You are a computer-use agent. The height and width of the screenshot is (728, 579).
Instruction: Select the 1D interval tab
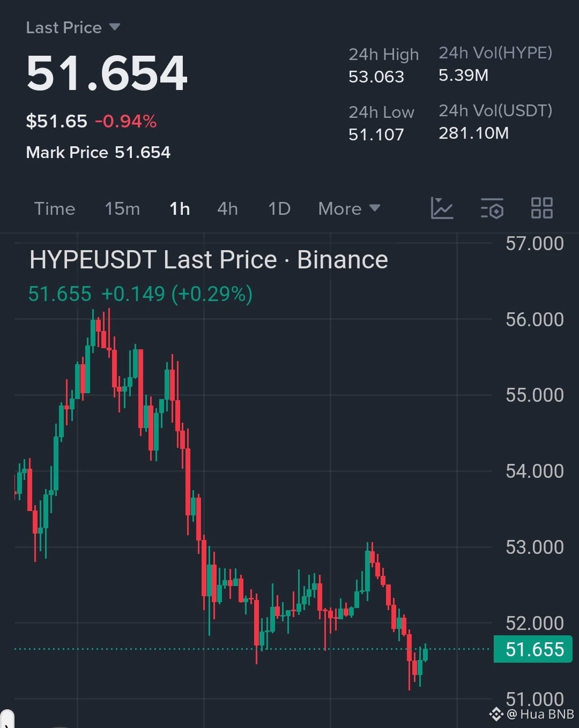279,208
